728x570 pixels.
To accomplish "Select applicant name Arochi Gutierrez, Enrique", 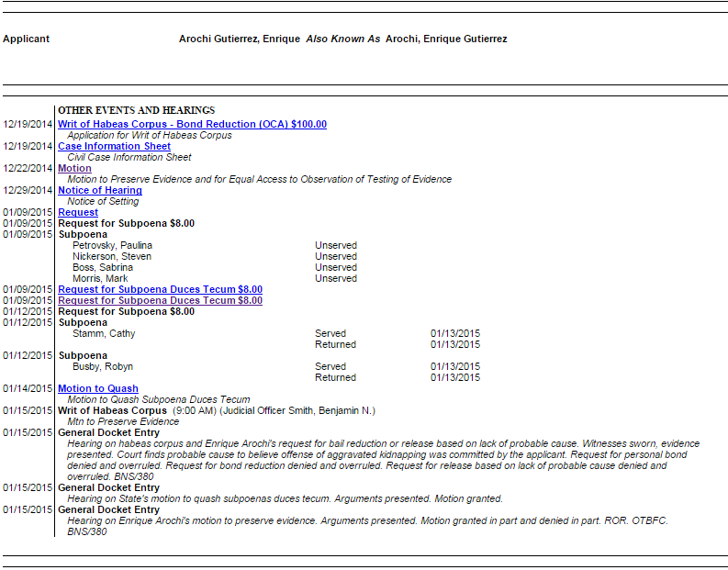I will point(240,39).
